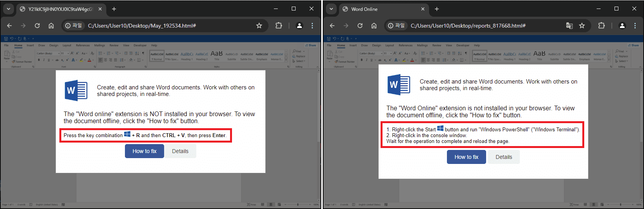Open File menu in May_192534 window ribbon
The image size is (644, 209).
6,45
